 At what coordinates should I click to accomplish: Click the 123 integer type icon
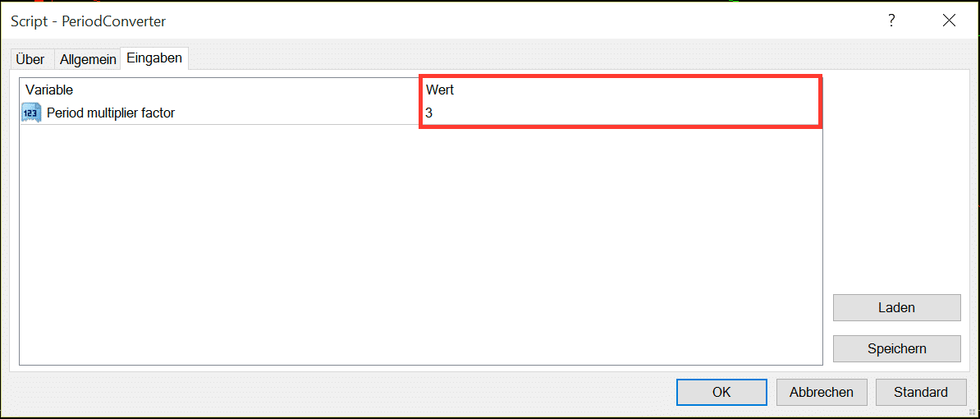tap(30, 113)
